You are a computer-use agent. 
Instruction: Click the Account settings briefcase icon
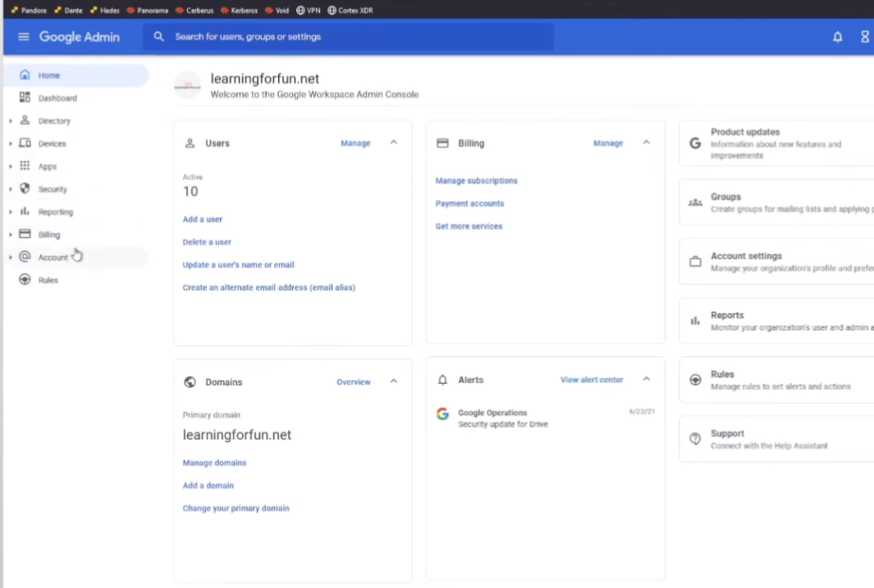pyautogui.click(x=695, y=261)
